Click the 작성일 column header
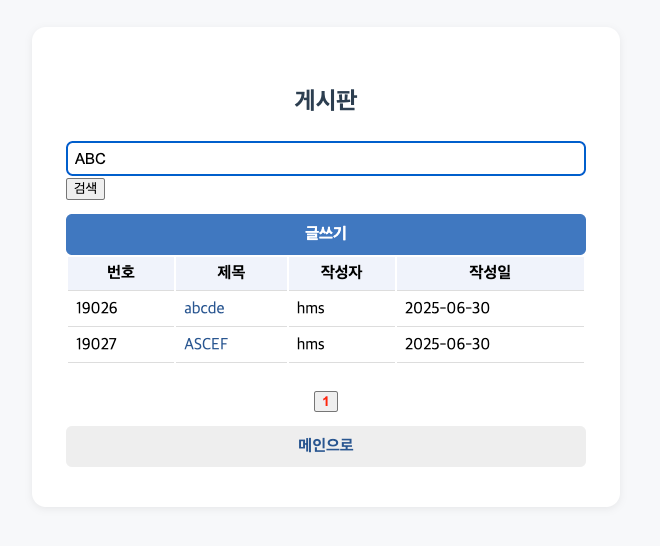The height and width of the screenshot is (546, 660). coord(490,272)
